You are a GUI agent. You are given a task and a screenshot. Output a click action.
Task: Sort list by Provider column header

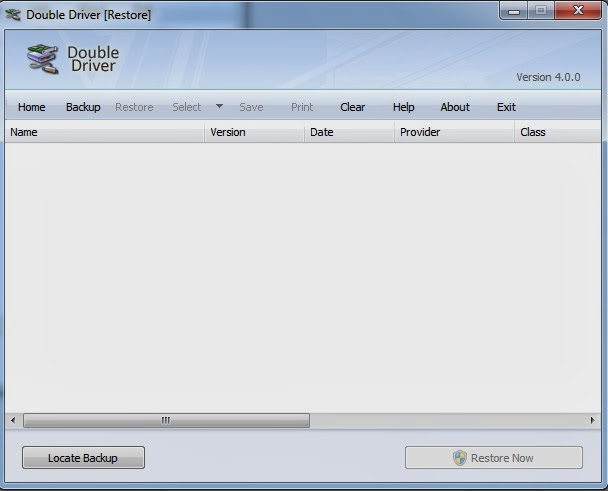(454, 132)
